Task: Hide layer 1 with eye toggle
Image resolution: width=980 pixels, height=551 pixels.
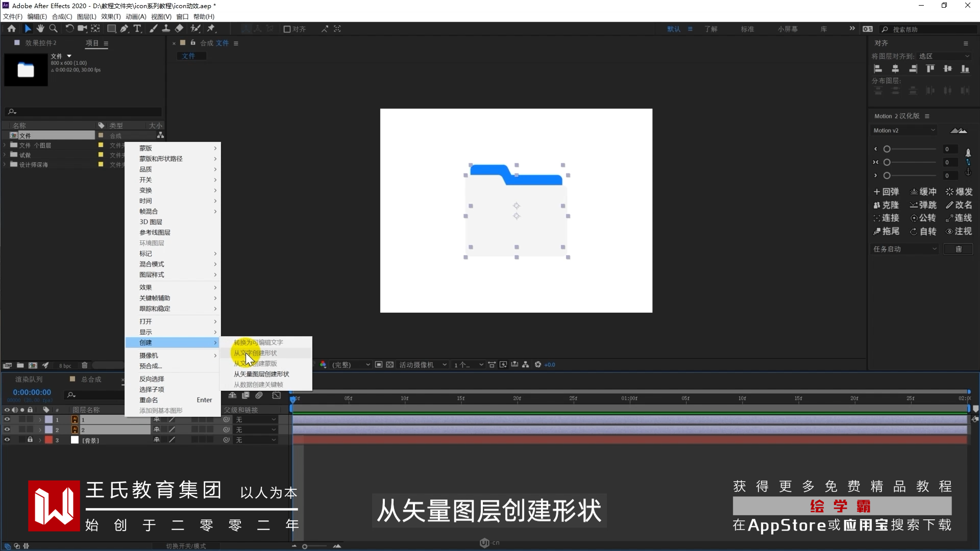Action: pos(7,419)
